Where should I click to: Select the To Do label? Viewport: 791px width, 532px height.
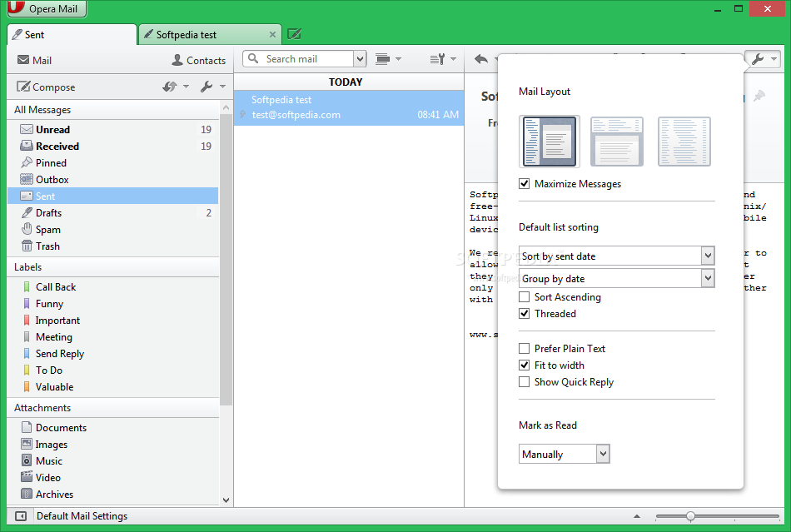[113, 370]
